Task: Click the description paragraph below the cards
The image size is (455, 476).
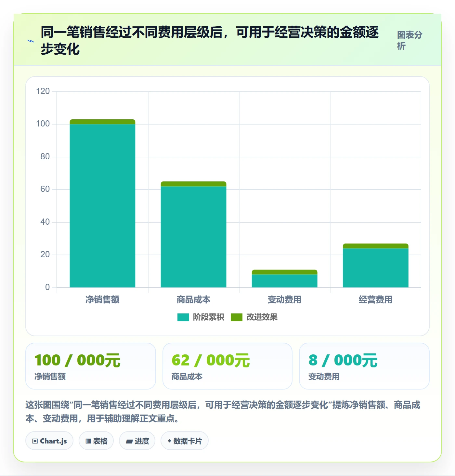Action: click(223, 412)
